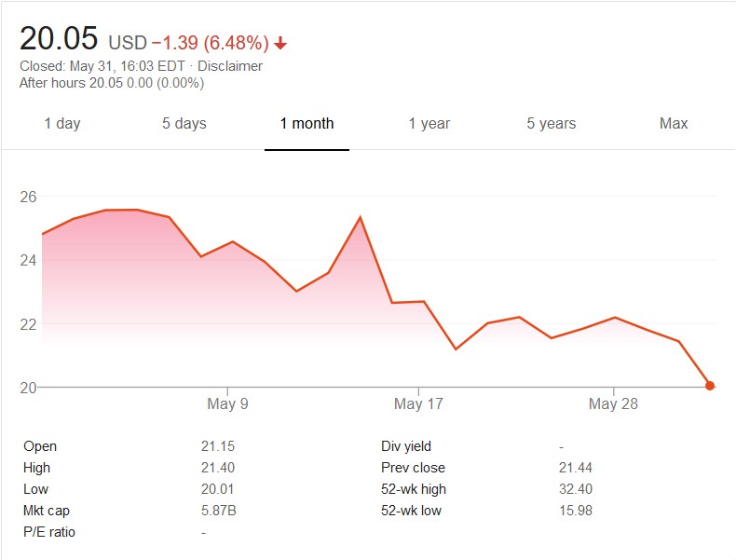The image size is (736, 560).
Task: Switch to the 5 years tab
Action: pos(551,123)
